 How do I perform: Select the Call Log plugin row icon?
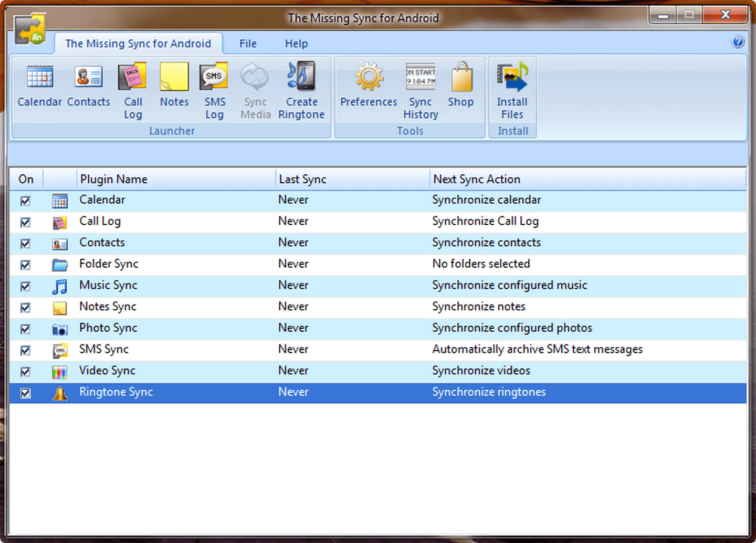pyautogui.click(x=60, y=222)
